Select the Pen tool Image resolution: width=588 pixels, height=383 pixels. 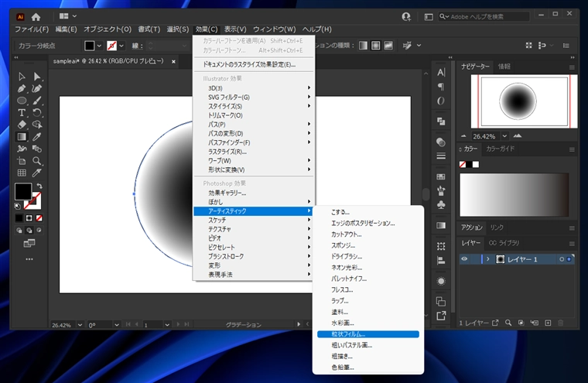22,88
